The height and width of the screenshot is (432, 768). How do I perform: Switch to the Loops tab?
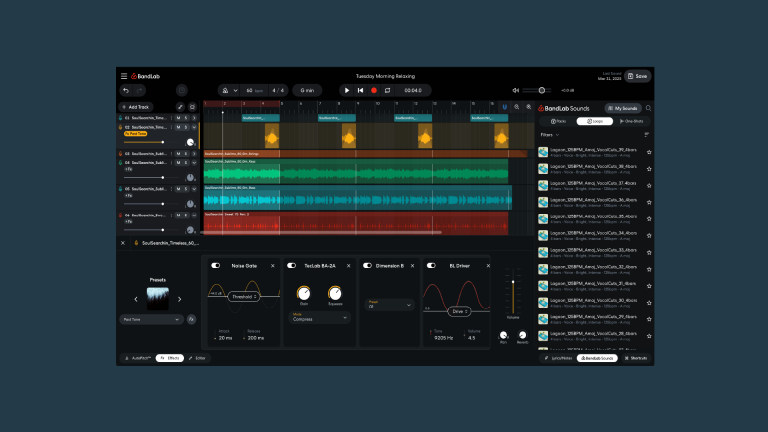595,121
